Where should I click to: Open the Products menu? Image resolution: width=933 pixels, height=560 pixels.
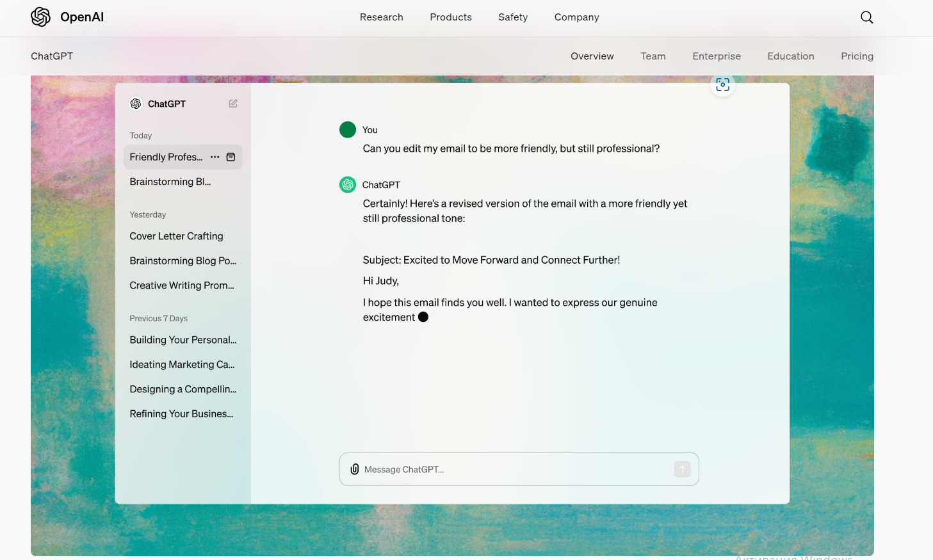451,17
